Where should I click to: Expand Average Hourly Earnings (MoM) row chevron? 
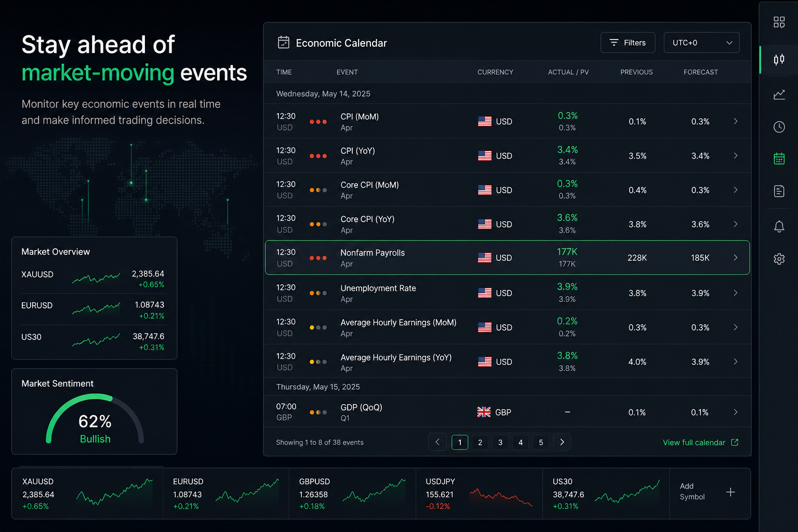[x=736, y=327]
